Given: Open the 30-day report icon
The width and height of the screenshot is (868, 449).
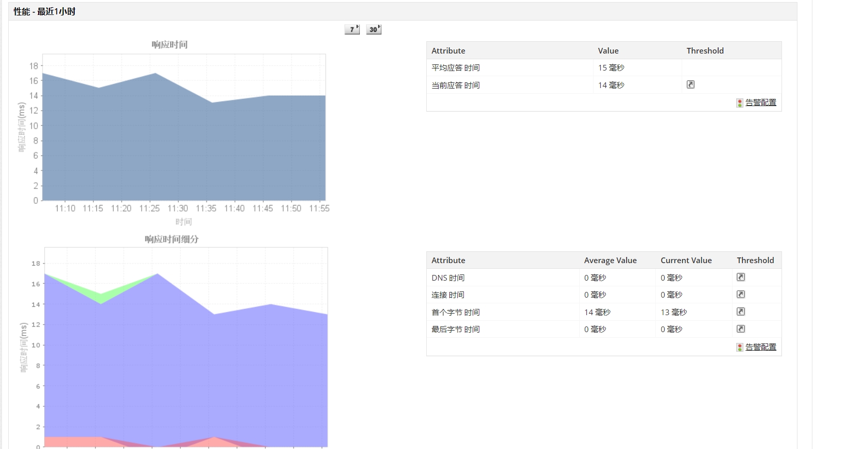Looking at the screenshot, I should coord(374,29).
